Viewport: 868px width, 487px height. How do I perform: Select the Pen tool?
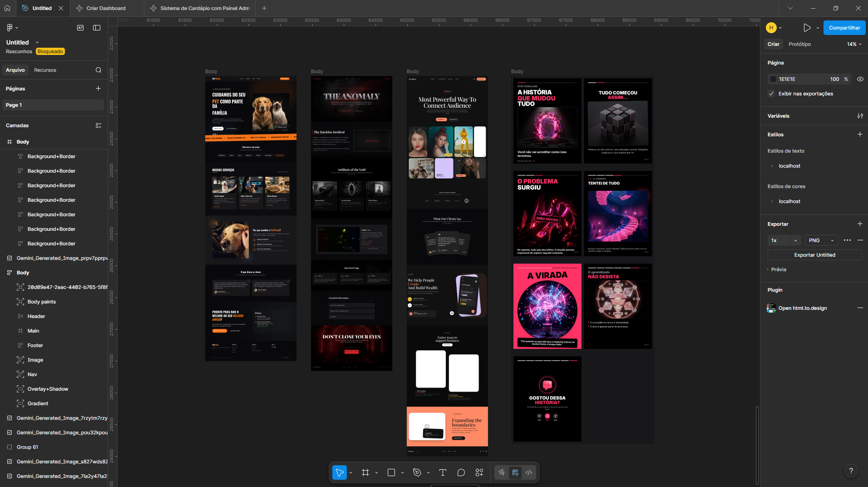[x=417, y=472]
